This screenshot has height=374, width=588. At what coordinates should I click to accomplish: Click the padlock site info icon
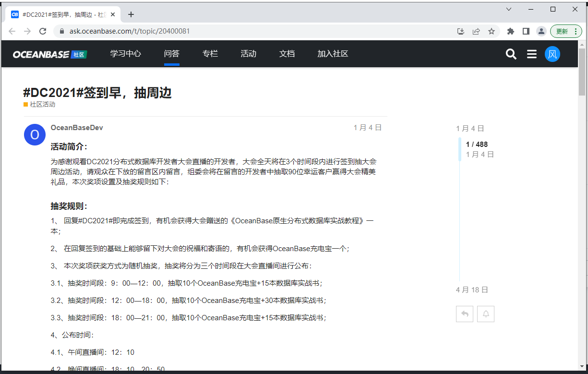coord(61,31)
